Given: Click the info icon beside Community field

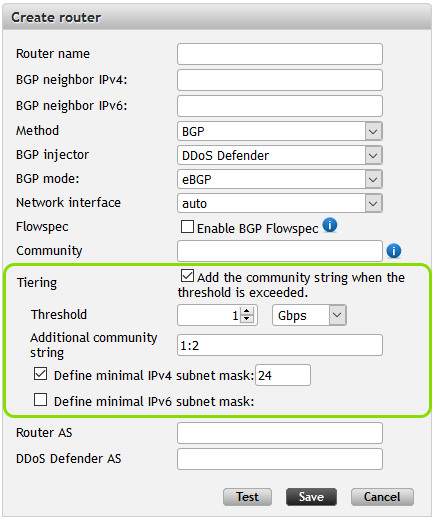Looking at the screenshot, I should click(394, 251).
